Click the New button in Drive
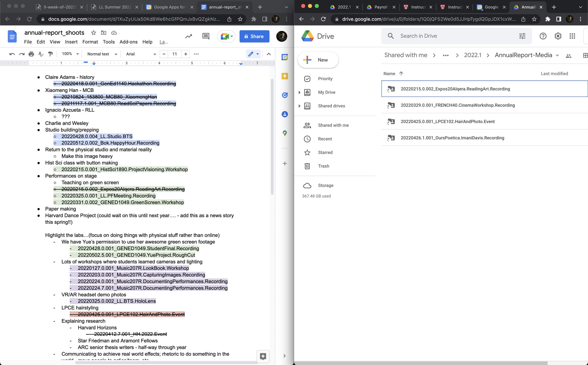 click(318, 60)
